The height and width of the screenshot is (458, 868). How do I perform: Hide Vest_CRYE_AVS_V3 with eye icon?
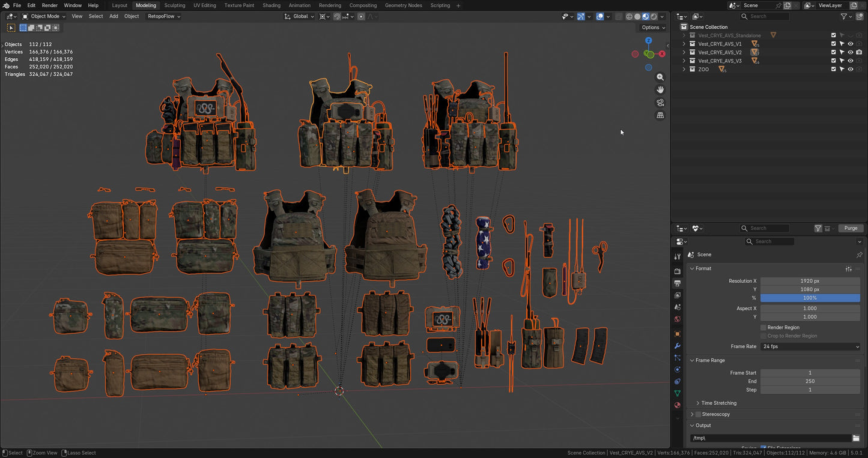pos(850,61)
